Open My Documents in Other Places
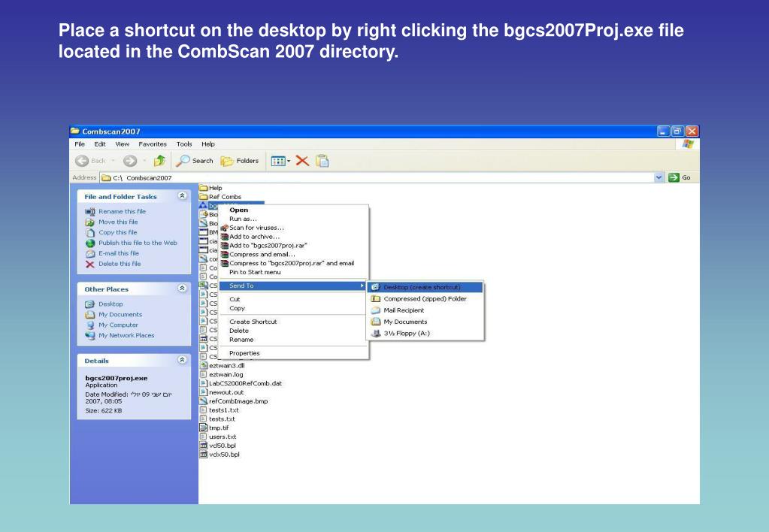Image resolution: width=769 pixels, height=532 pixels. (120, 314)
